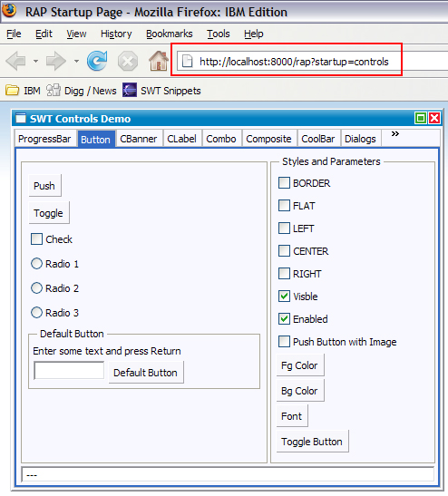Open the Forward history dropdown arrow

pyautogui.click(x=76, y=61)
